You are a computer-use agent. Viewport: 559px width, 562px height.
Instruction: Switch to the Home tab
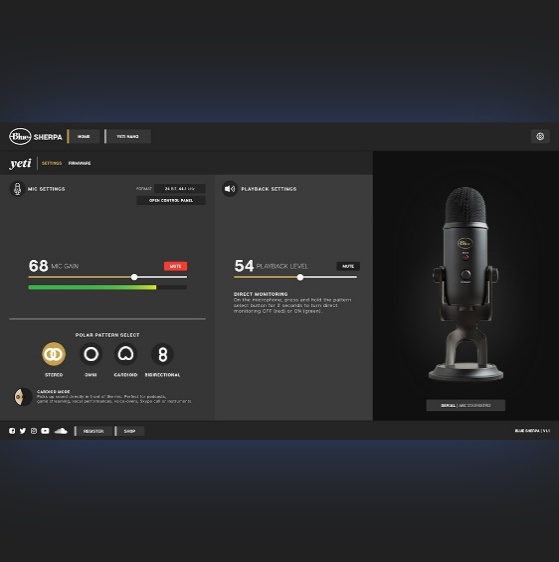[x=83, y=137]
